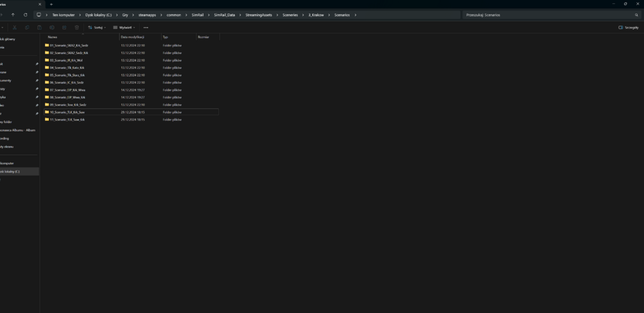This screenshot has width=644, height=313.
Task: Open the Sortuj dropdown
Action: [97, 28]
